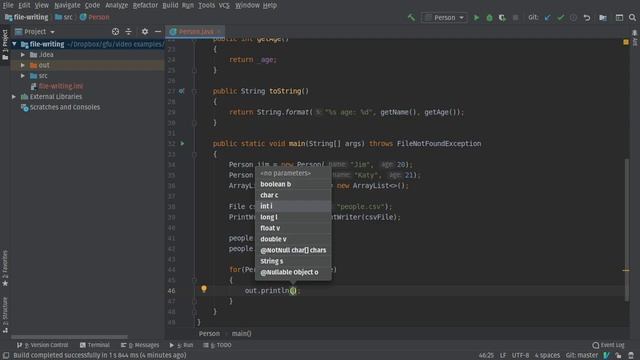Toggle the Messages tool window
Image resolution: width=640 pixels, height=360 pixels.
tap(140, 345)
